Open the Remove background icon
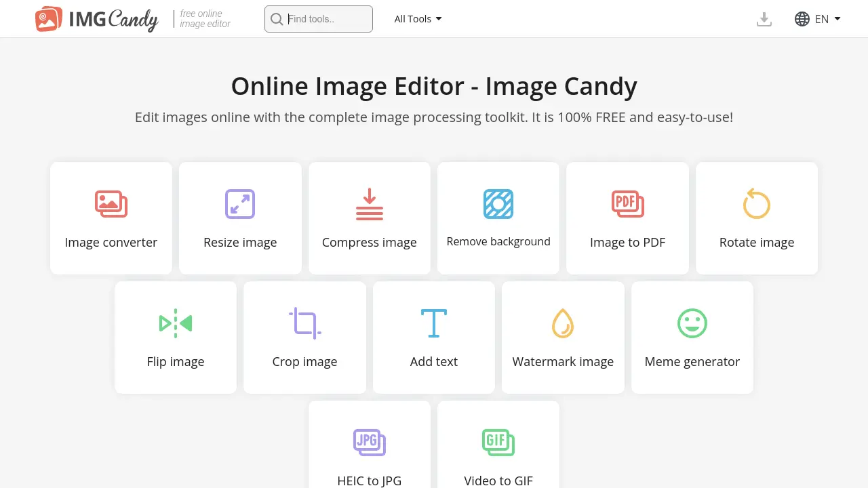The width and height of the screenshot is (868, 488). [498, 204]
